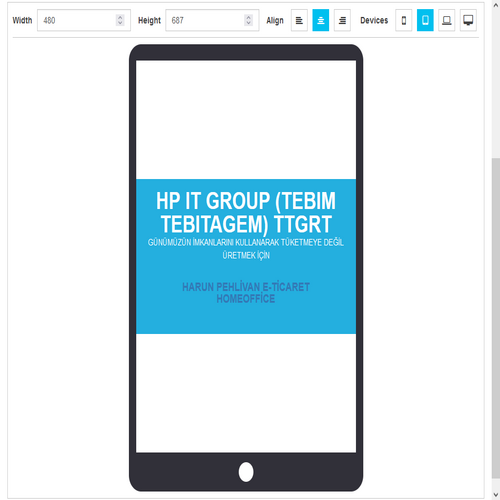Click the Height field stepper arrows
Viewport: 500px width, 500px height.
(248, 20)
